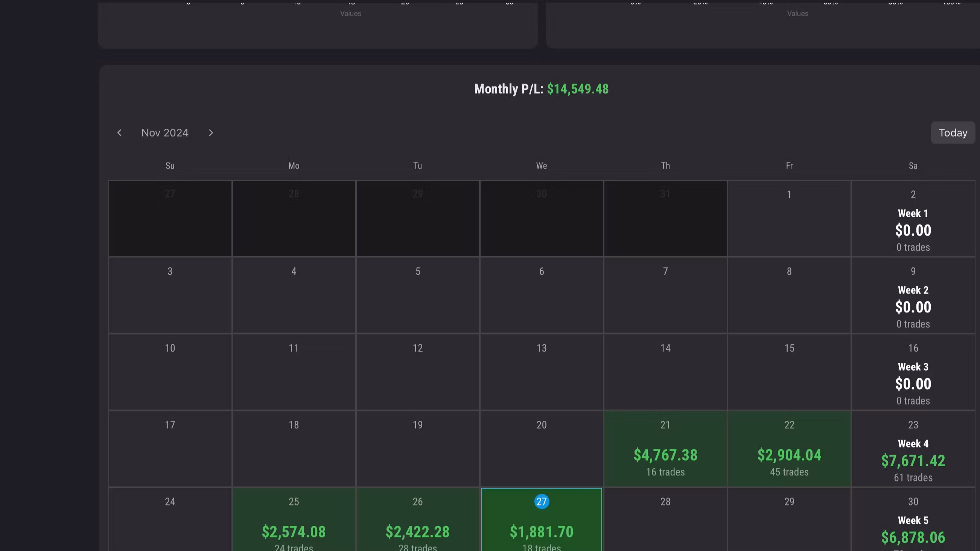Select empty day November 1

click(x=789, y=218)
